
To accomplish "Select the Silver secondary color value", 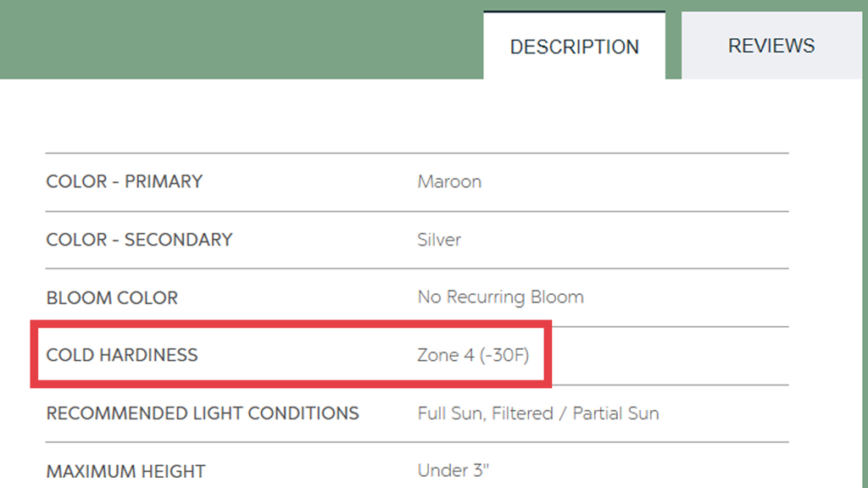I will (439, 240).
